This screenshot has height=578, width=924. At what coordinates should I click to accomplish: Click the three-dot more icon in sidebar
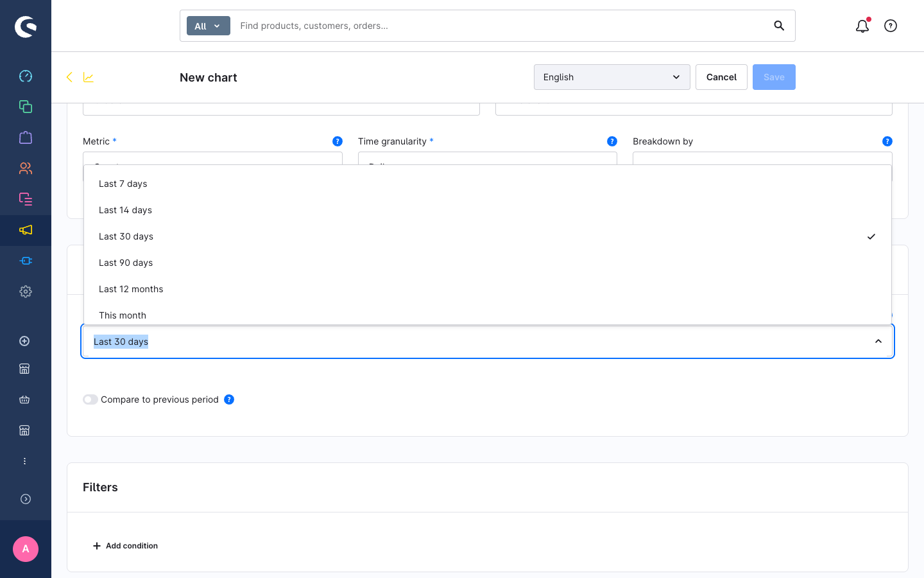point(24,461)
